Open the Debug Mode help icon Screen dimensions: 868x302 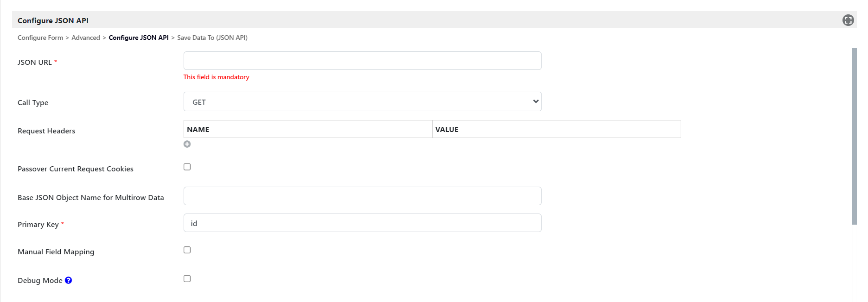69,280
